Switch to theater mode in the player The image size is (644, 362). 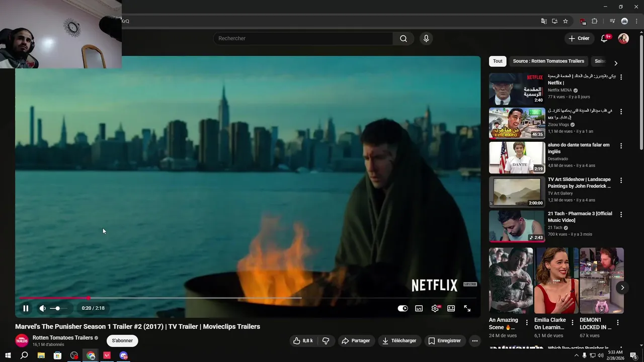451,308
